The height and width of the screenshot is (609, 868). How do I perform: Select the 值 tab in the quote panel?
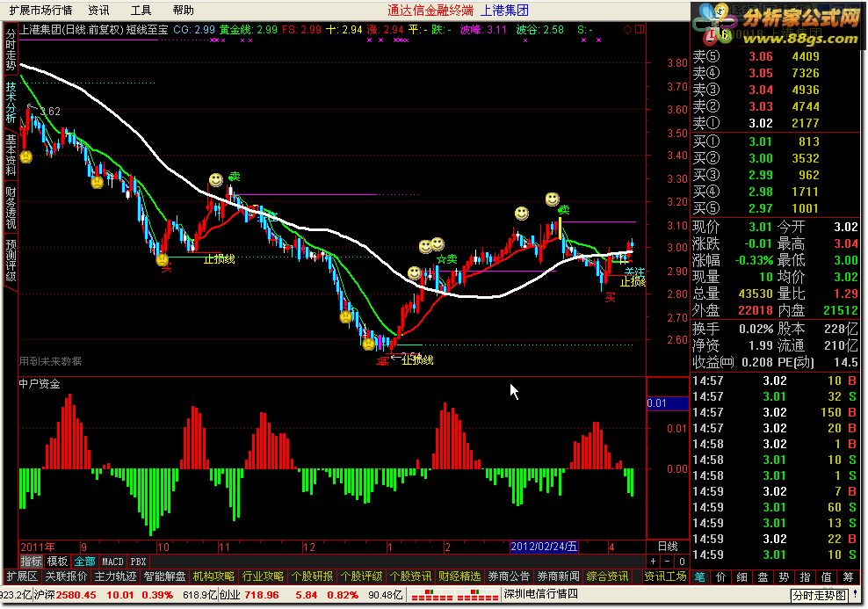[827, 576]
